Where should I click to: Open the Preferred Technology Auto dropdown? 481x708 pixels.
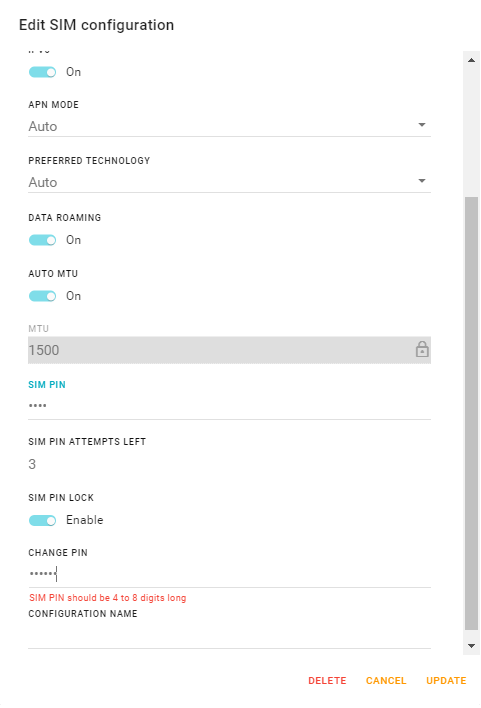(229, 182)
